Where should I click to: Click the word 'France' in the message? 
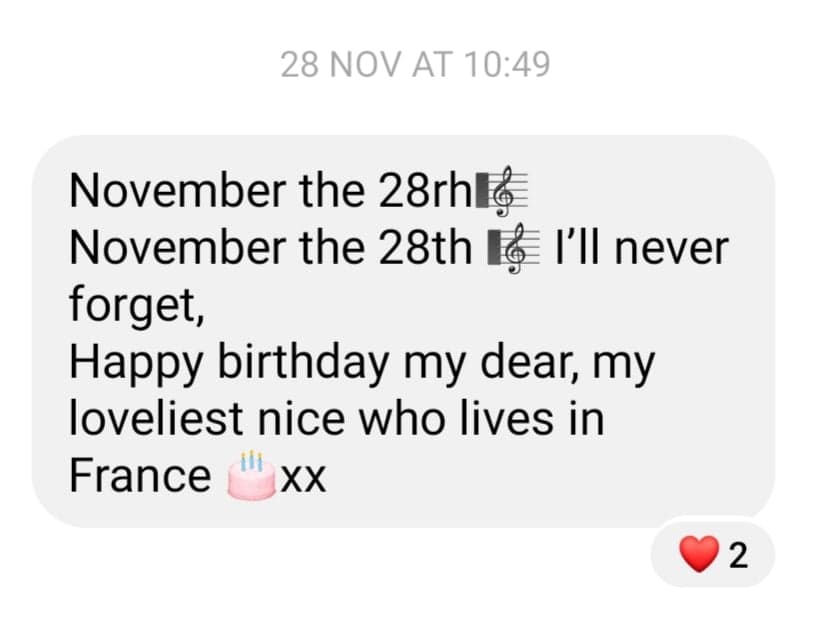point(140,476)
